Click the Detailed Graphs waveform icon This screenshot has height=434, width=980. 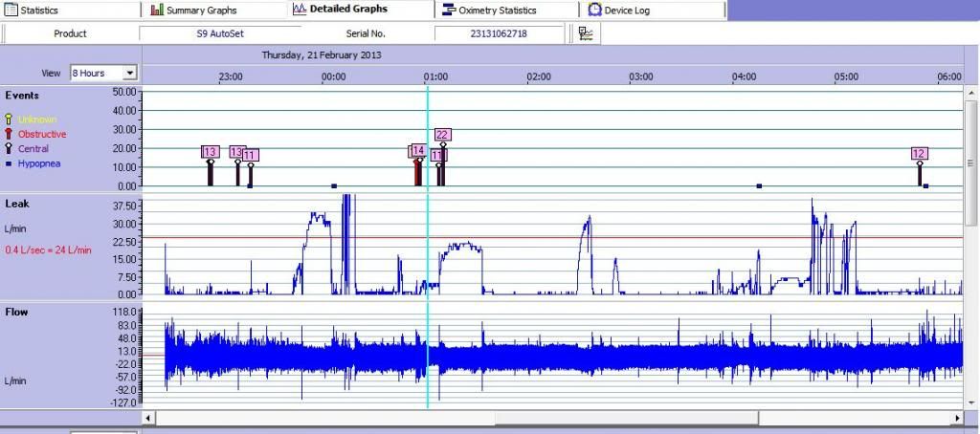pyautogui.click(x=300, y=10)
